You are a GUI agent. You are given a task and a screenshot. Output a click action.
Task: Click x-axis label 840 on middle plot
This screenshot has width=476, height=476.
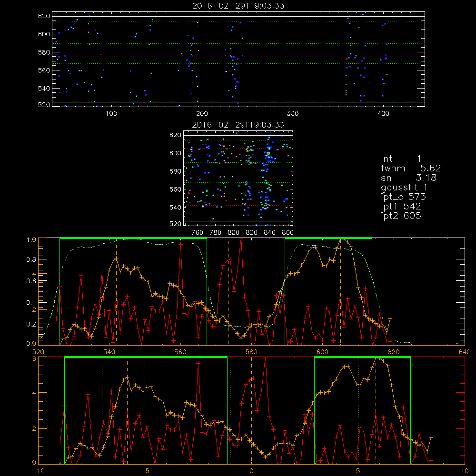click(269, 233)
